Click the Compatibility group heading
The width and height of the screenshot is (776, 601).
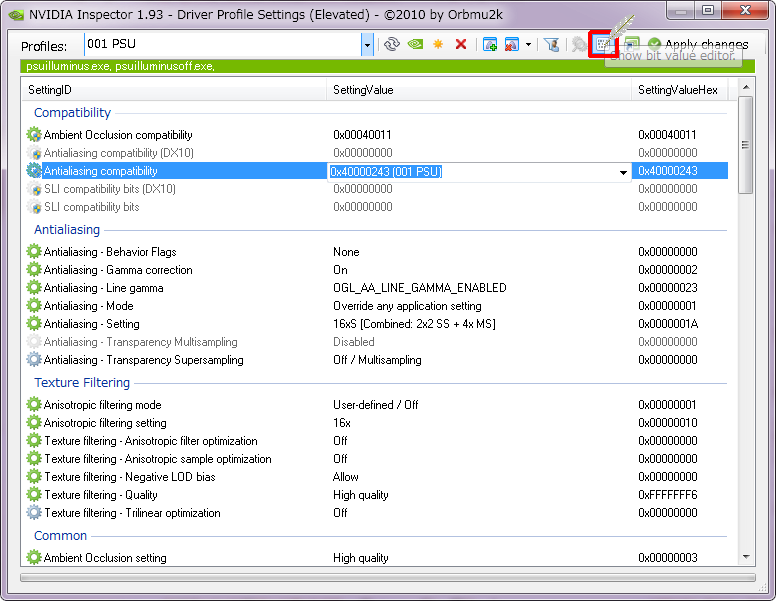coord(72,113)
